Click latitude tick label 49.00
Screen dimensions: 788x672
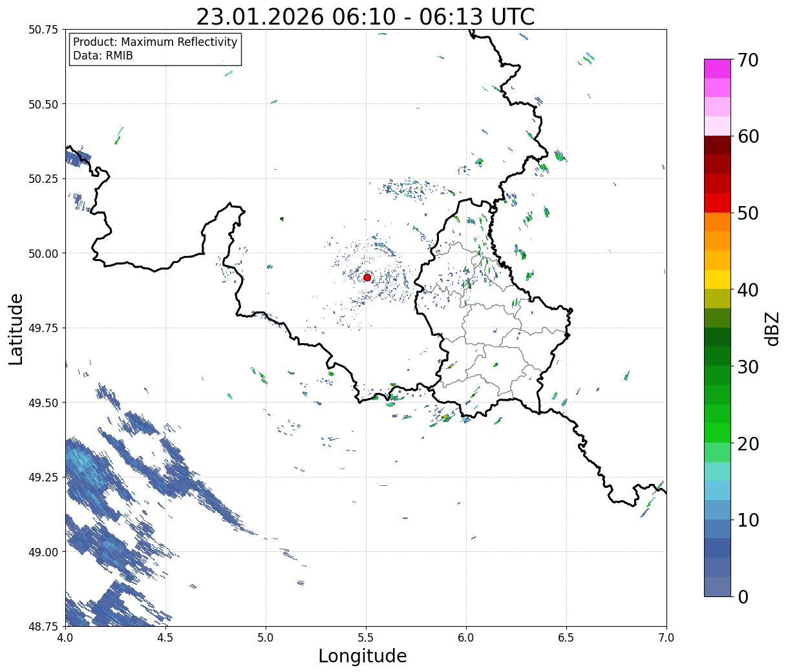43,552
